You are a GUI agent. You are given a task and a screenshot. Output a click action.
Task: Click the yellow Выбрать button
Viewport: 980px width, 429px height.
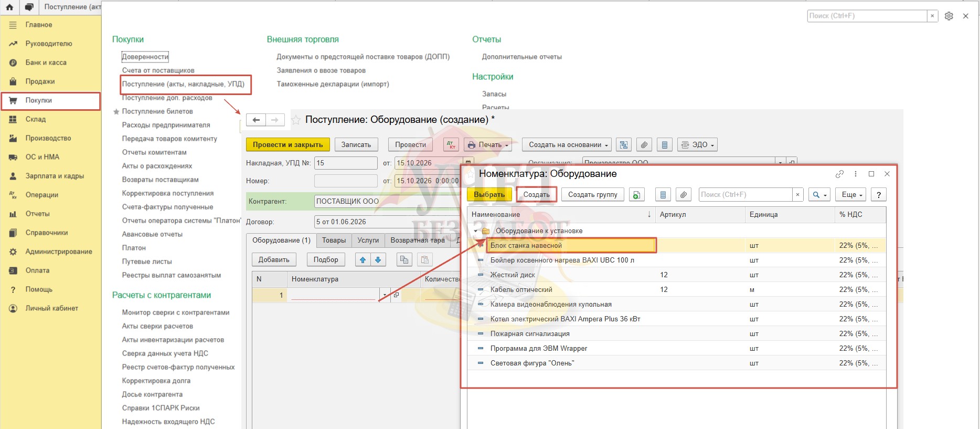[x=489, y=195]
